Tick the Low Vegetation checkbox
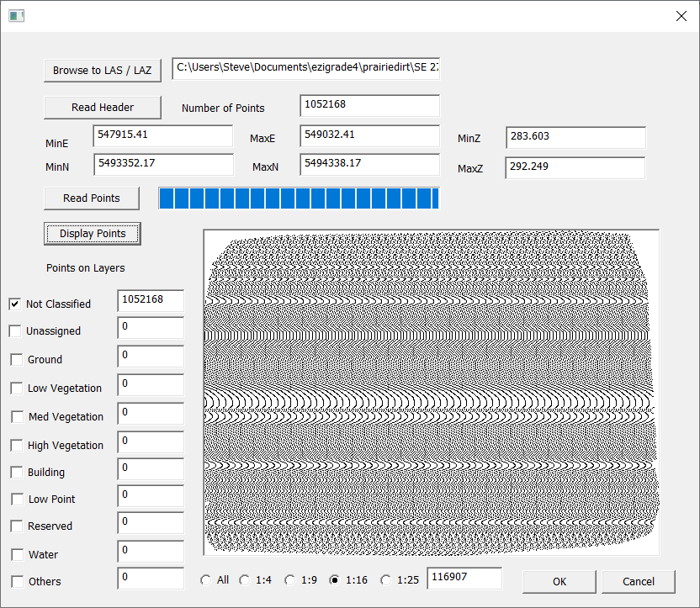 pos(17,388)
